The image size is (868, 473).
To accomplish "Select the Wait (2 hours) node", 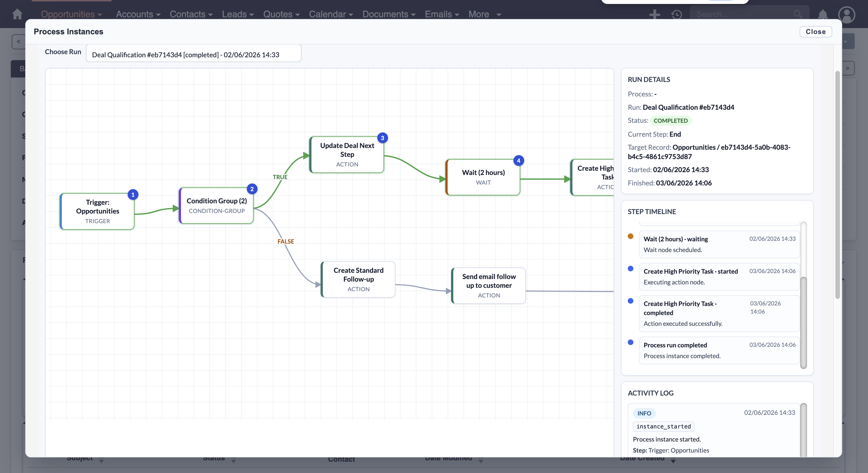I will tap(483, 177).
